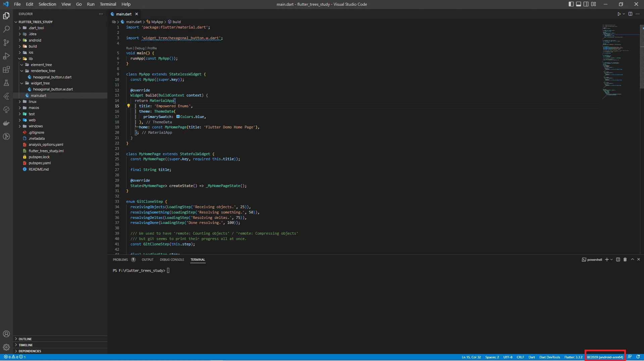This screenshot has width=644, height=361.
Task: Click the Colors.blue color swatch
Action: [x=178, y=117]
